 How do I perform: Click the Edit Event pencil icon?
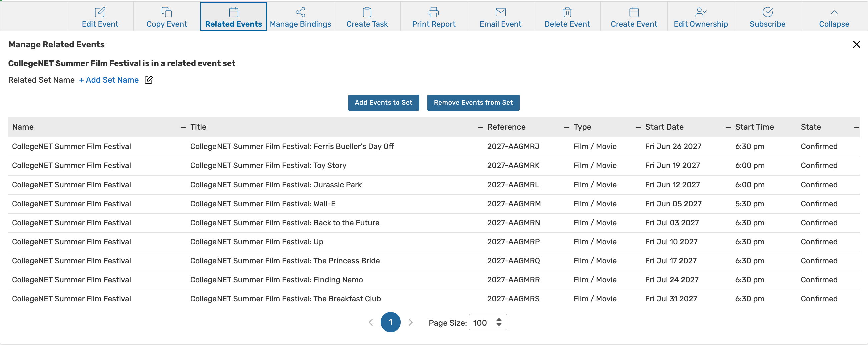[100, 12]
